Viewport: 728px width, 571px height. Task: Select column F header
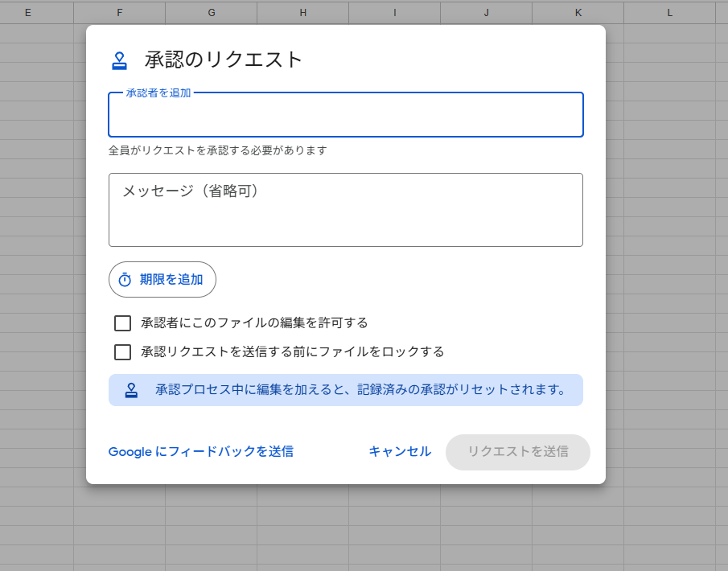coord(119,12)
